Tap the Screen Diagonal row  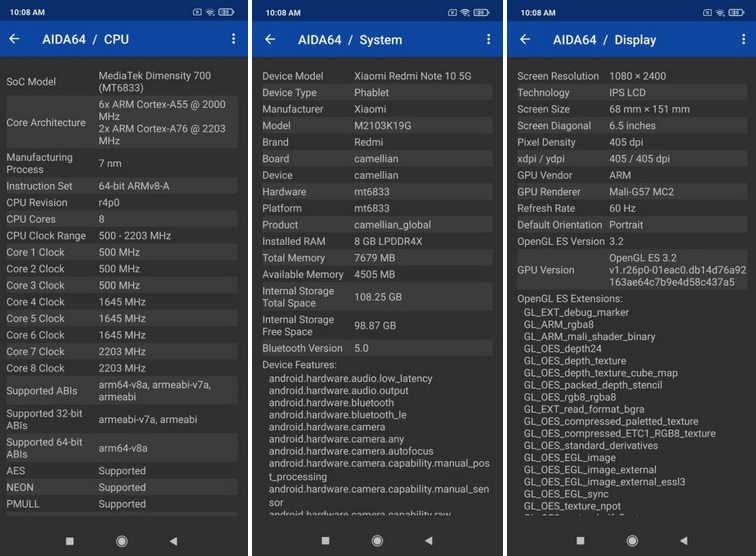click(x=632, y=126)
